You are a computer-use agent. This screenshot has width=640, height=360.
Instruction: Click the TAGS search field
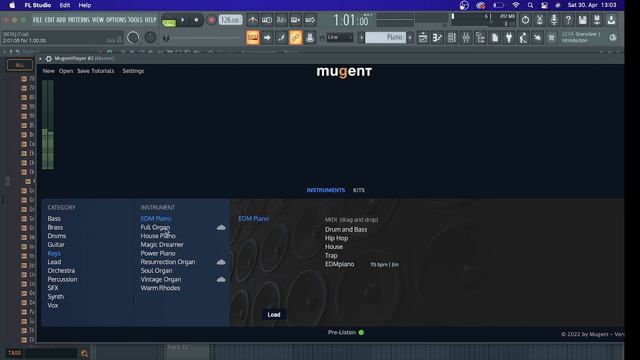tap(51, 353)
